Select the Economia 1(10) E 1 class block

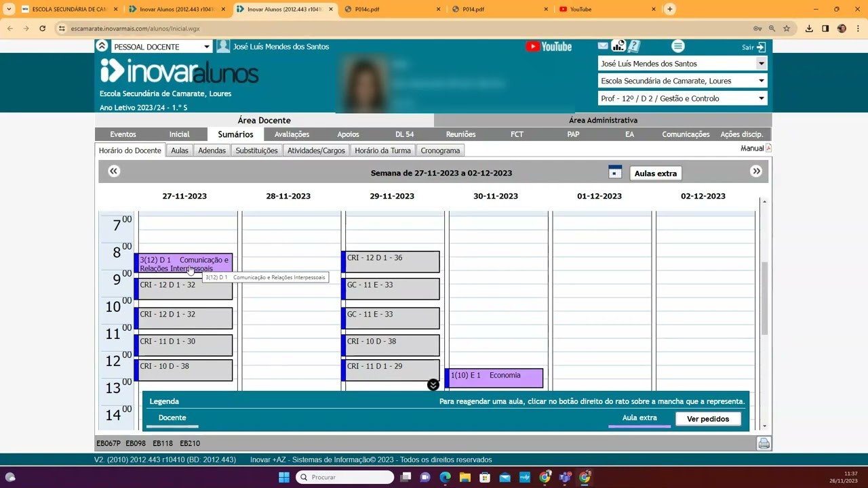tap(494, 378)
